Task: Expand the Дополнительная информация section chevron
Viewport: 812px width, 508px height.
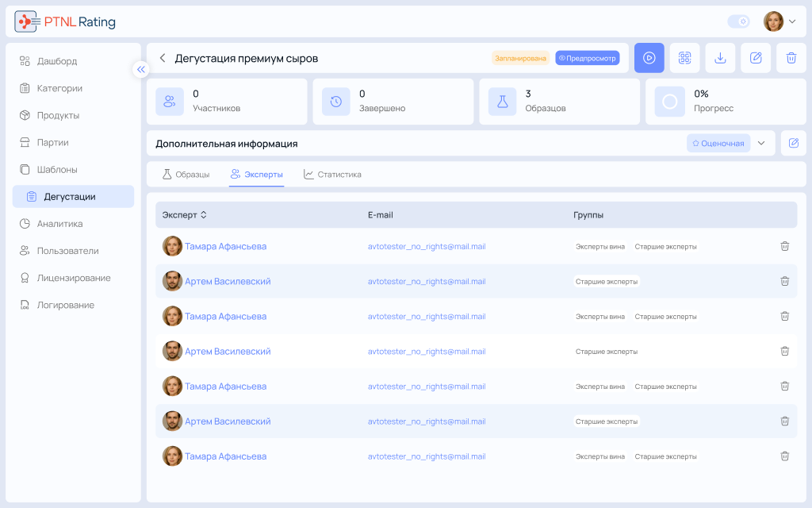Action: coord(761,143)
